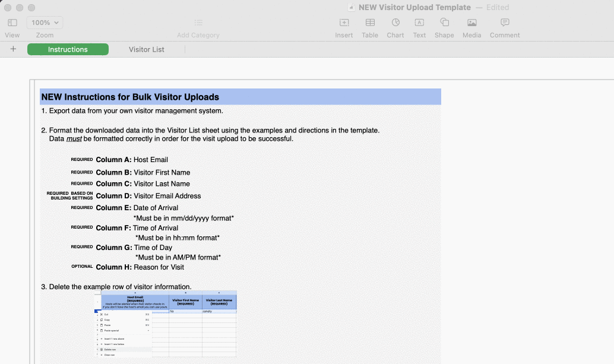Add a Chart from the toolbar
Viewport: 614px width, 364px height.
(395, 23)
